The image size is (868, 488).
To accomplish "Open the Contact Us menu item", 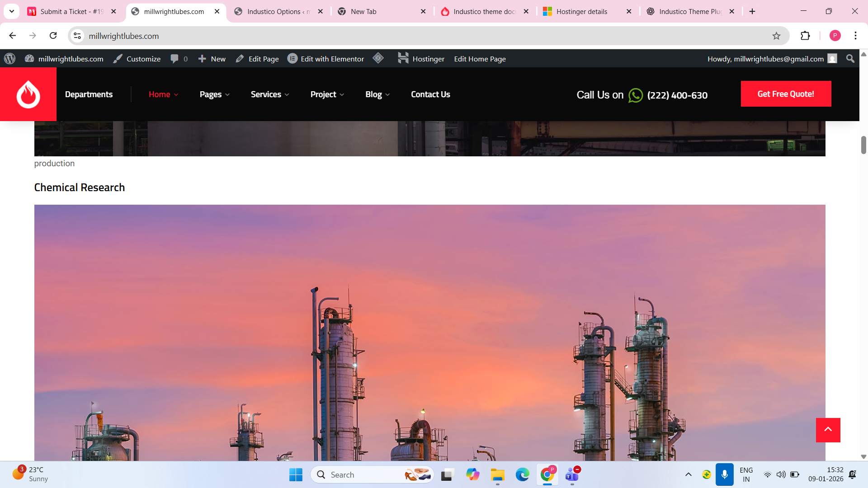I will 430,94.
